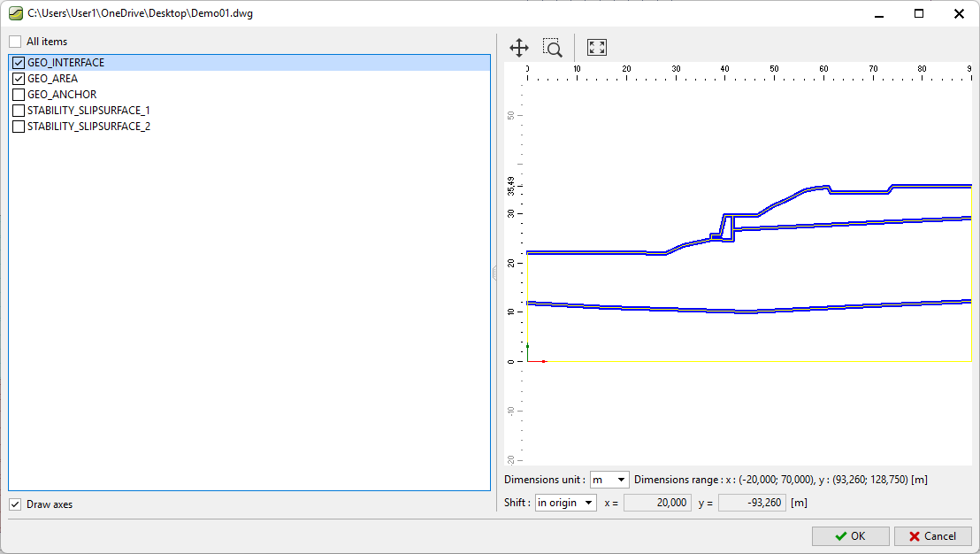980x554 pixels.
Task: Click the x shift value field
Action: click(657, 503)
